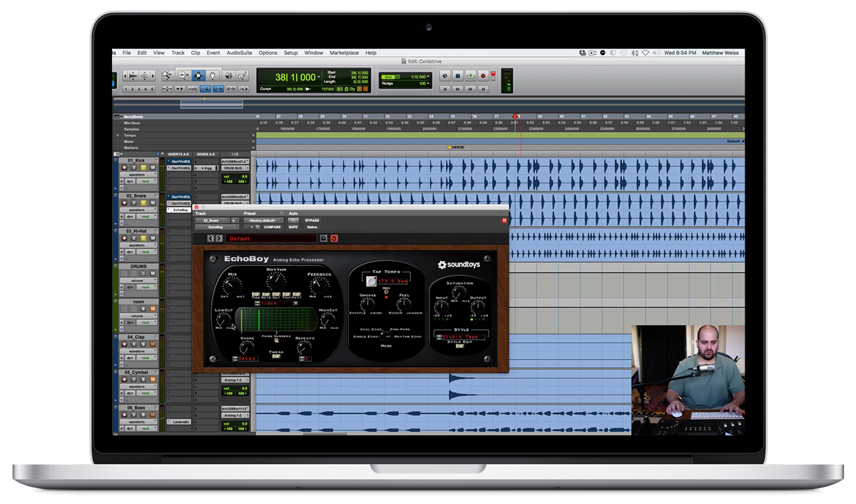Open the Nudge value dropdown
Screen dimensions: 856x504
[429, 83]
